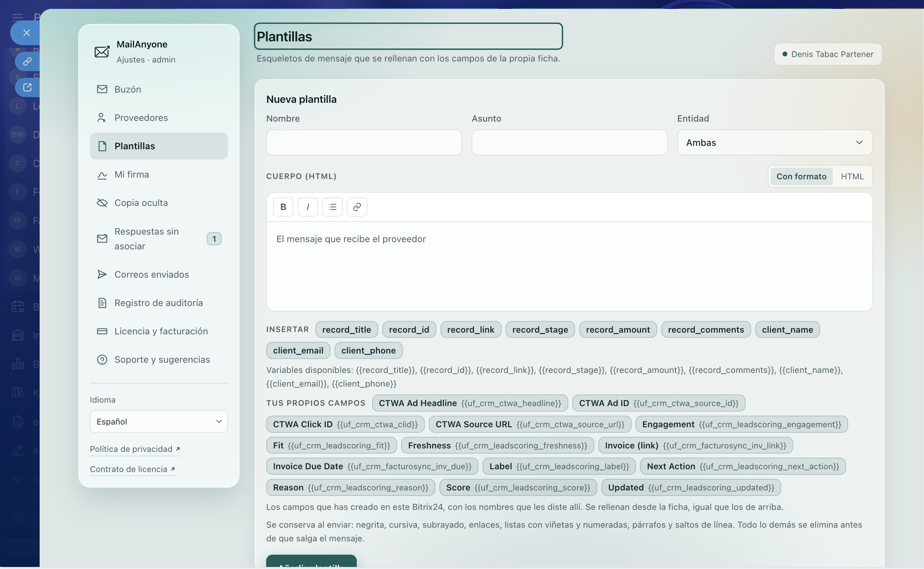Insert Reason custom field chip
The width and height of the screenshot is (924, 569).
click(x=351, y=487)
